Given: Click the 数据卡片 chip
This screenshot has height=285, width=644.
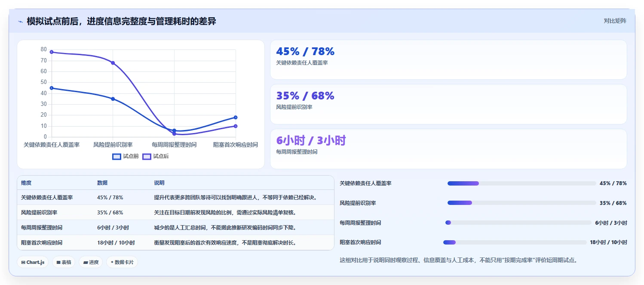Looking at the screenshot, I should point(122,262).
